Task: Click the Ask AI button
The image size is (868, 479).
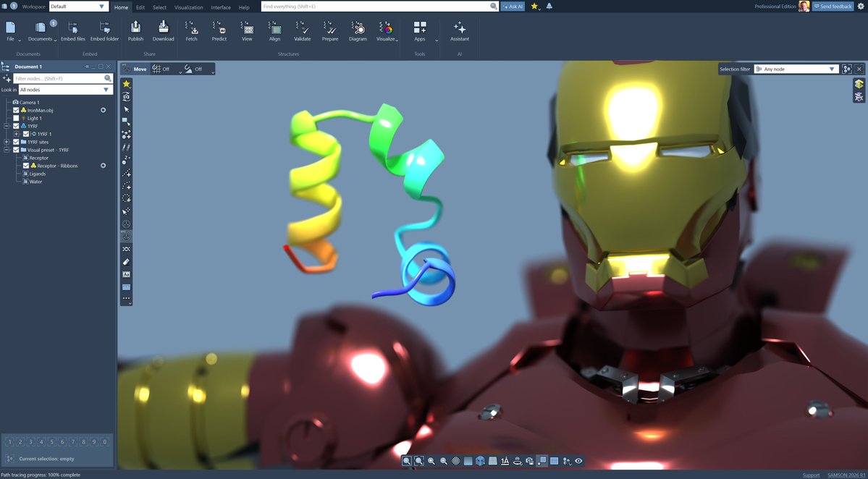Action: click(513, 6)
